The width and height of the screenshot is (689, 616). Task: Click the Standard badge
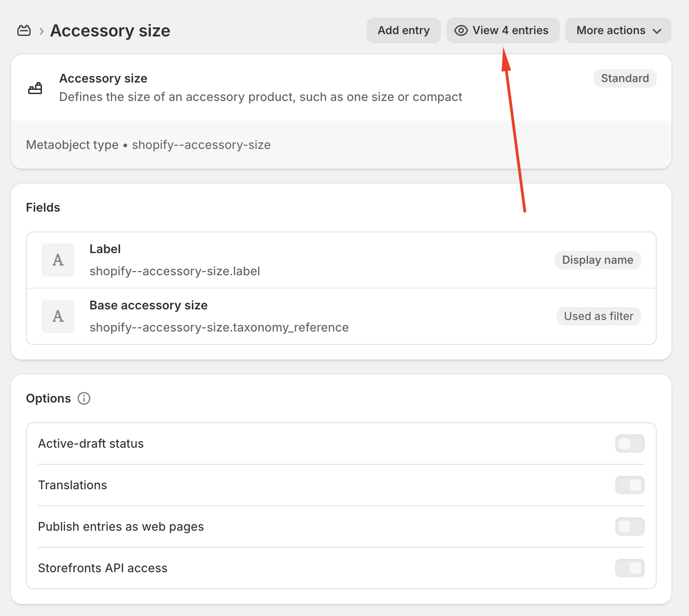pyautogui.click(x=625, y=78)
